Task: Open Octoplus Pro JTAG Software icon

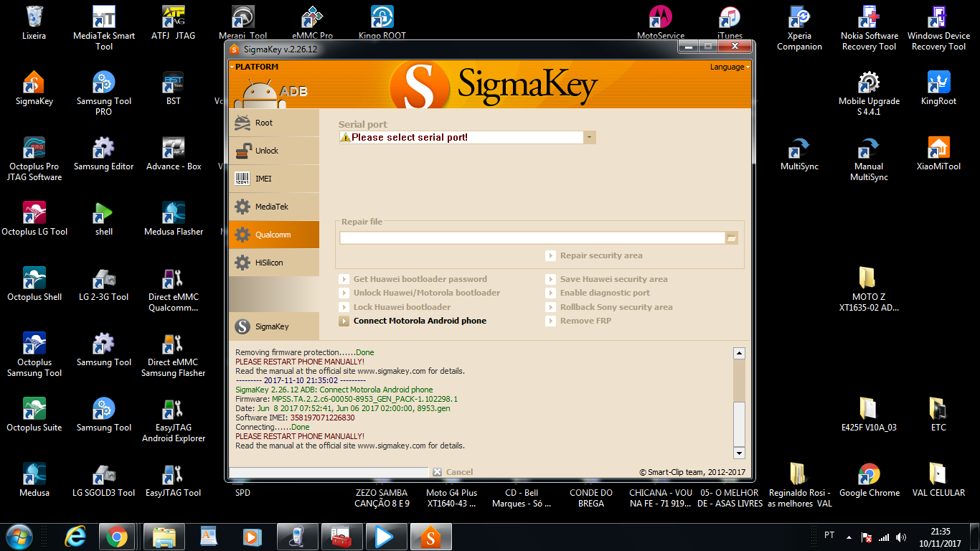Action: tap(34, 159)
